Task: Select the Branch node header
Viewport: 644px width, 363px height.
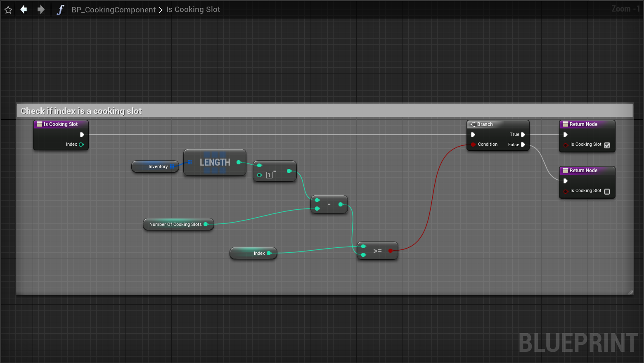Action: pos(497,124)
